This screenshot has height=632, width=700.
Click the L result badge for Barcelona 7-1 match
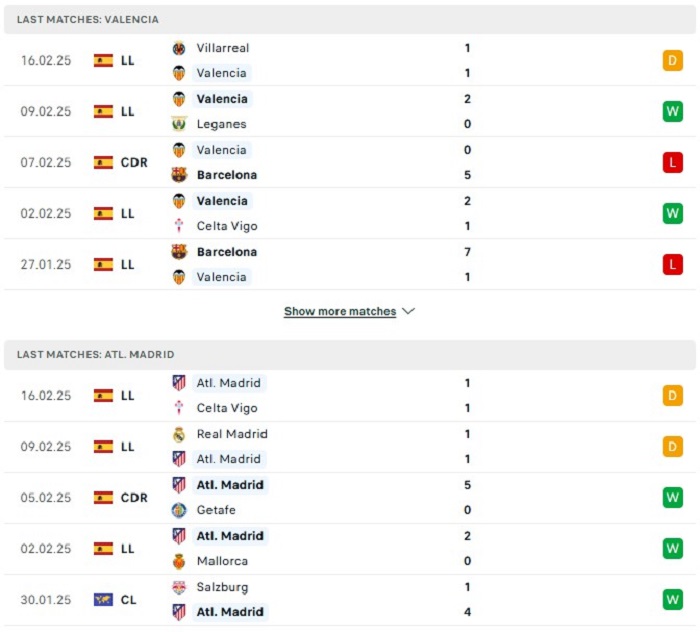(x=673, y=264)
